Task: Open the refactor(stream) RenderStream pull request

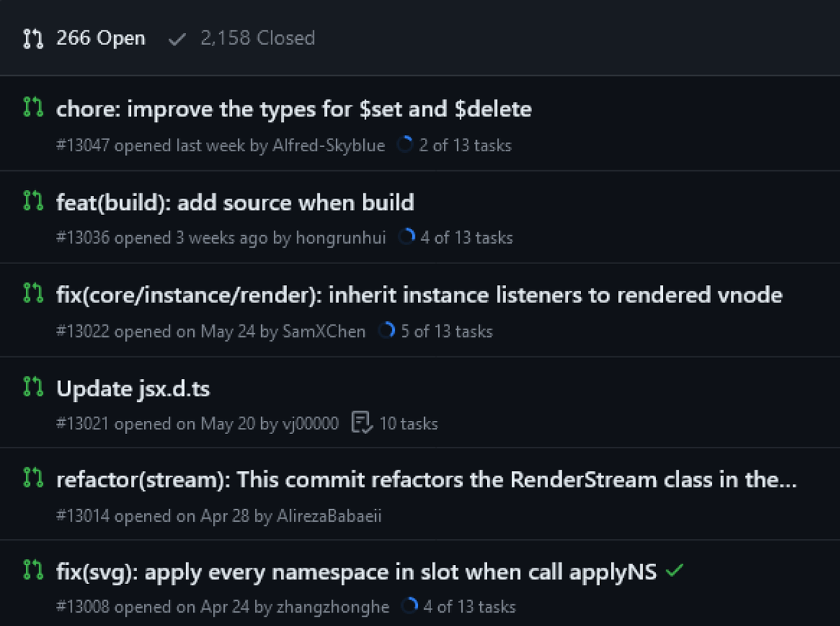Action: (427, 480)
